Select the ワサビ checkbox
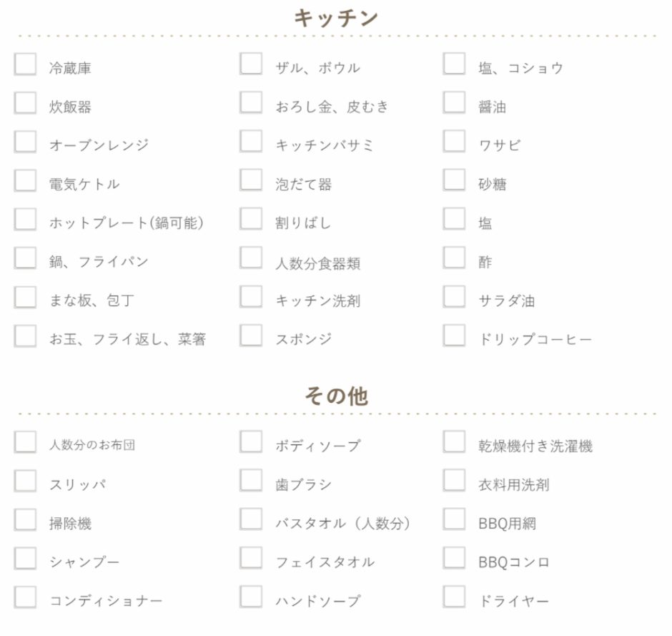The height and width of the screenshot is (636, 672). (454, 141)
